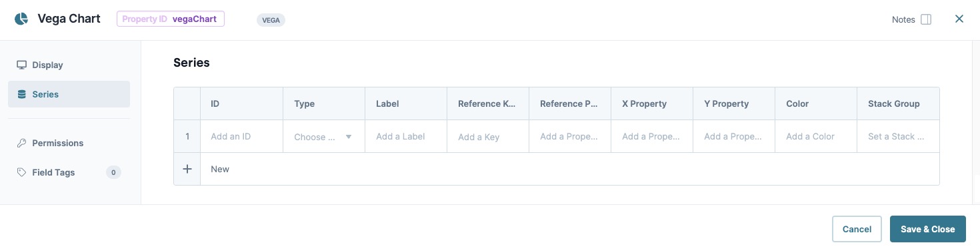Viewport: 980px width, 251px height.
Task: Click the Add an ID field
Action: tap(242, 137)
